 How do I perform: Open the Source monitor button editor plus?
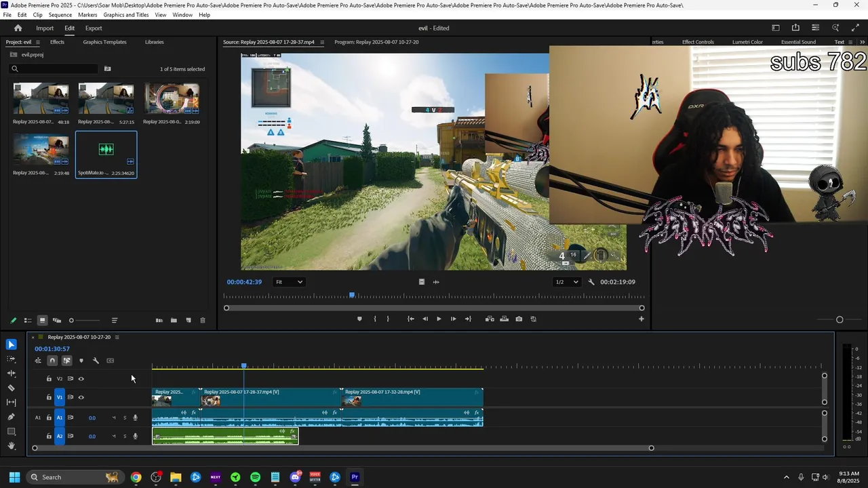642,319
